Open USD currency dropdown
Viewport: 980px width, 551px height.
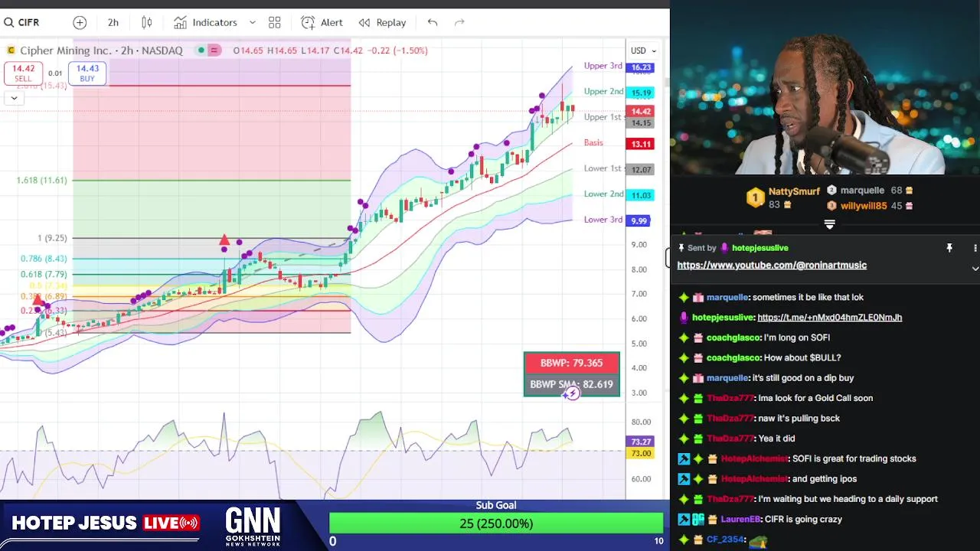643,51
